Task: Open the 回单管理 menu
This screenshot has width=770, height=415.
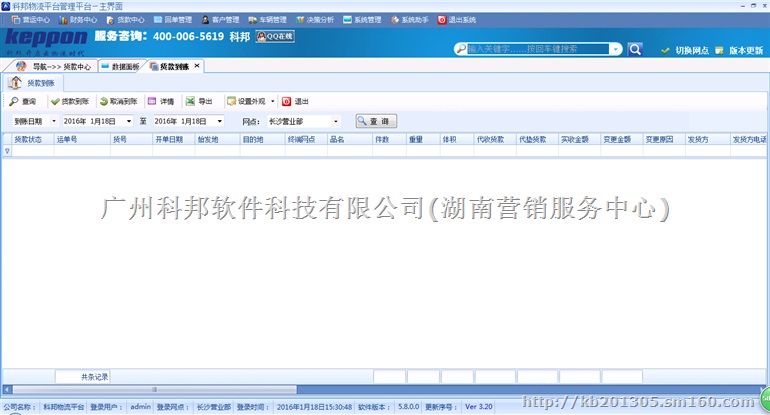Action: coord(172,20)
